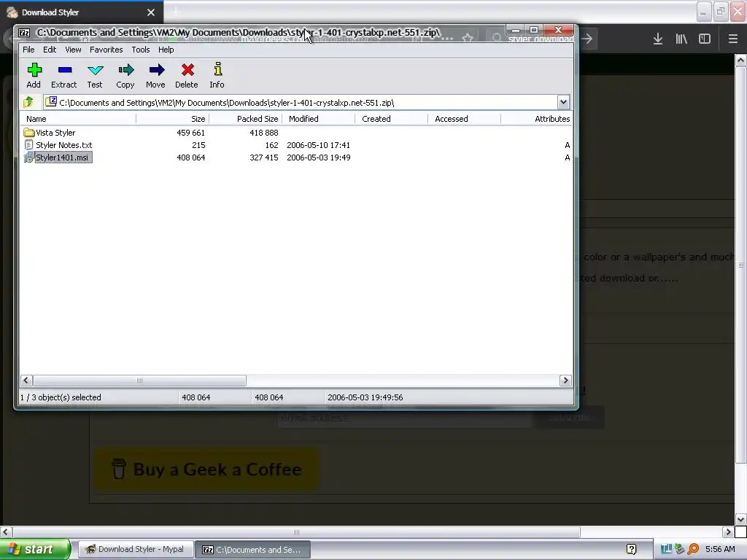Select the Styler1401.msi installer icon

(x=29, y=157)
